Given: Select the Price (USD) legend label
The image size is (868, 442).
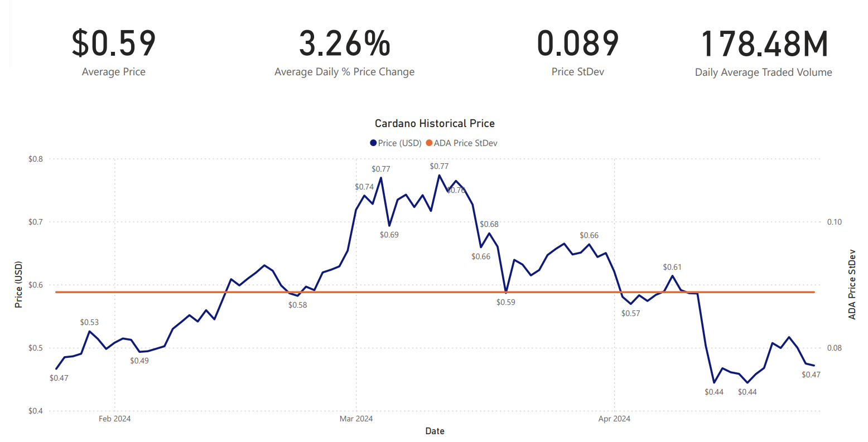Looking at the screenshot, I should click(399, 143).
